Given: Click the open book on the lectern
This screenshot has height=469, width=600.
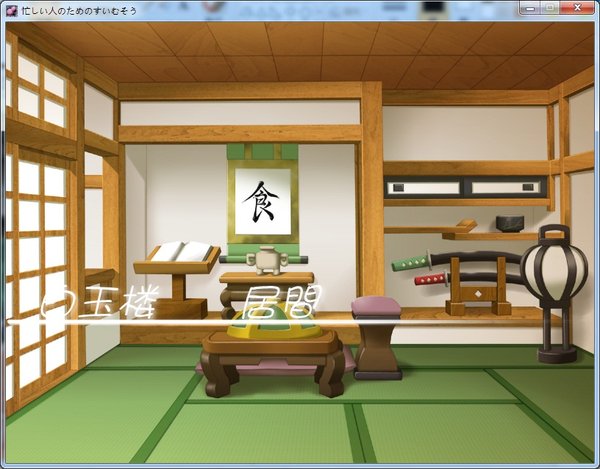Looking at the screenshot, I should (181, 251).
